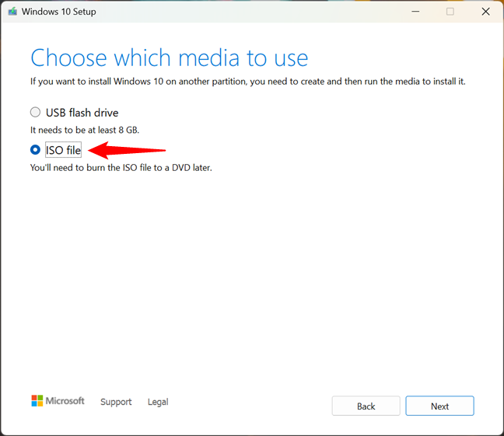Click the 'USB flash drive' label text
Screen dimensions: 504x436
click(82, 113)
